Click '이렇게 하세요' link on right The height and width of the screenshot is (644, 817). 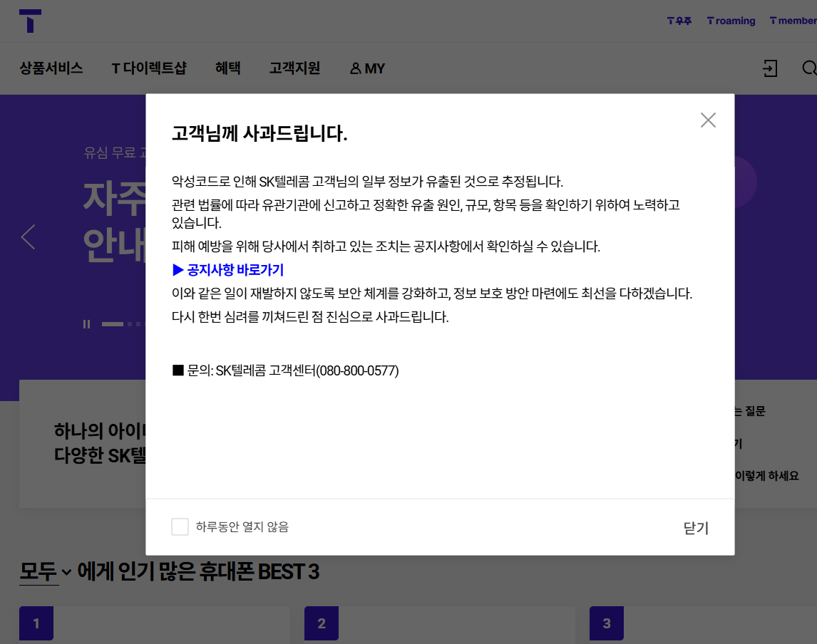tap(766, 476)
